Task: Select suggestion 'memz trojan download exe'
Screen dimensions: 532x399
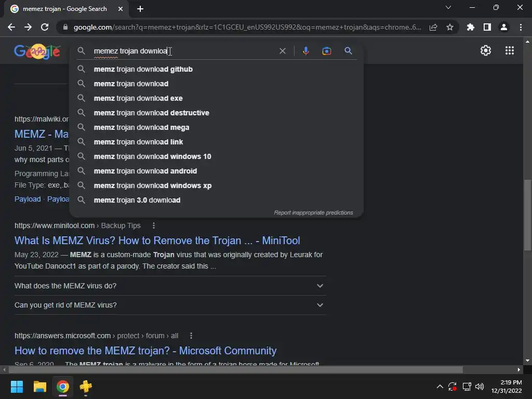Action: pyautogui.click(x=216, y=98)
